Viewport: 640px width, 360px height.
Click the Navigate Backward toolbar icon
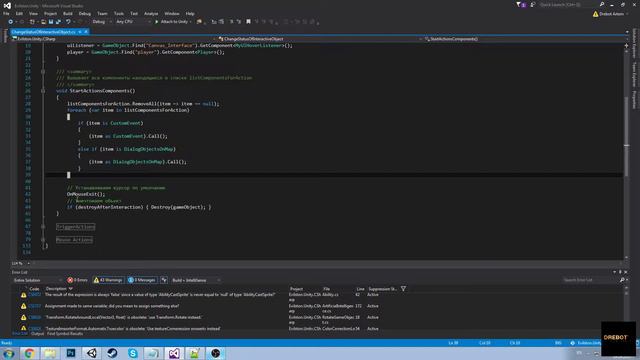click(11, 22)
